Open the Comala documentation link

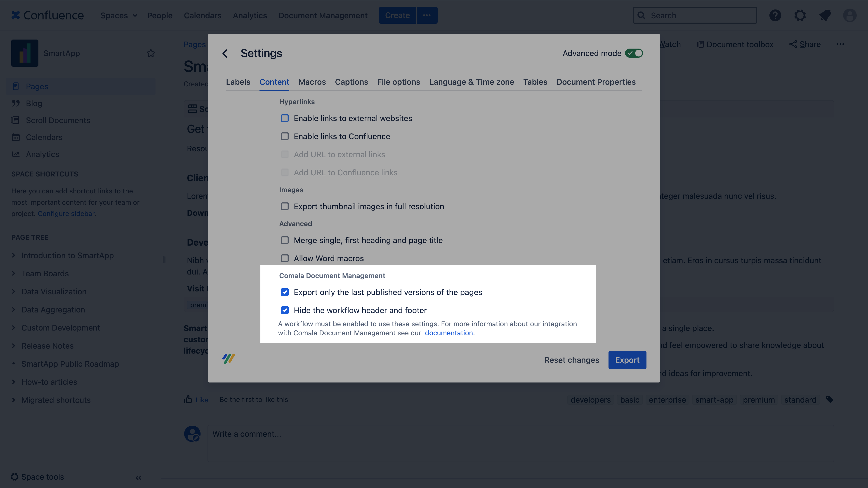tap(448, 333)
